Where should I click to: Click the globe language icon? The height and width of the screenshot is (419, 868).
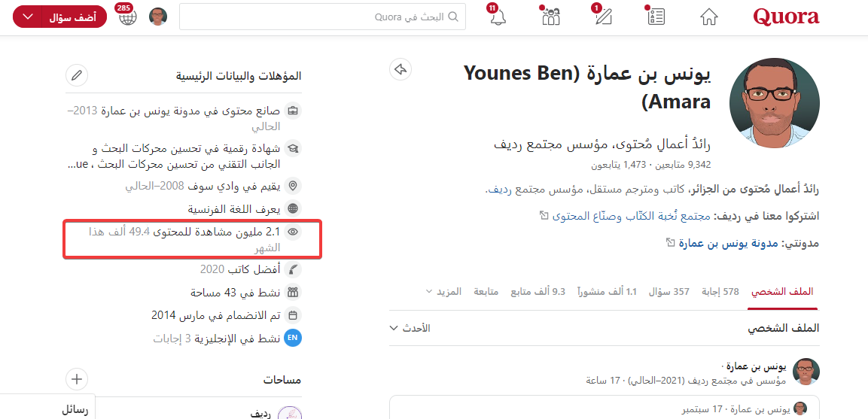(x=128, y=17)
